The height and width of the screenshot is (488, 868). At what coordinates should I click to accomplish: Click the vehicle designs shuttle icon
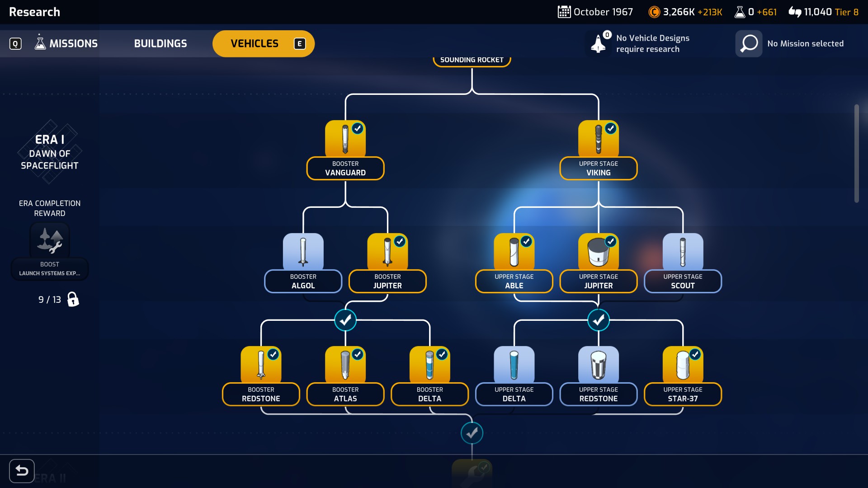point(599,44)
